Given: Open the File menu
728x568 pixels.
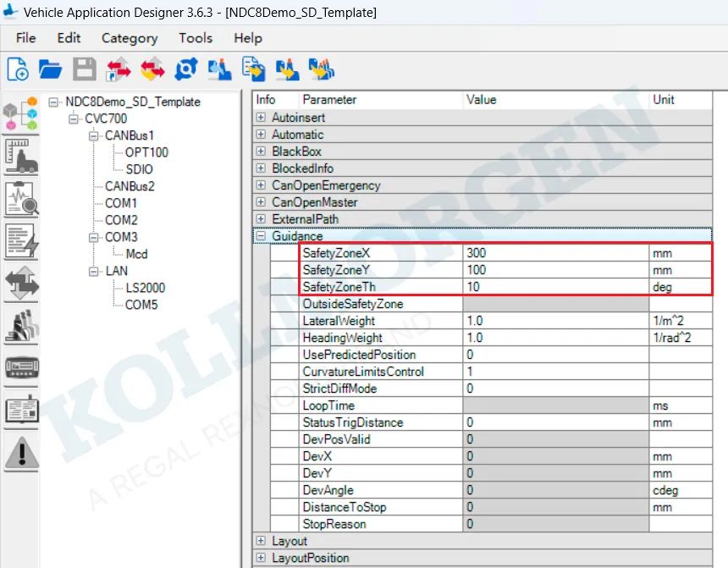Looking at the screenshot, I should [x=25, y=38].
